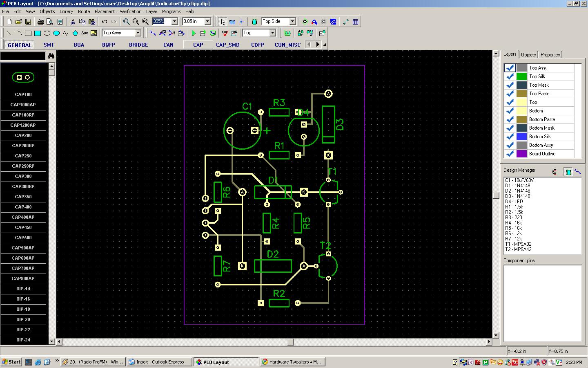Uncheck the Bottom Mask layer
This screenshot has height=368, width=588.
510,128
